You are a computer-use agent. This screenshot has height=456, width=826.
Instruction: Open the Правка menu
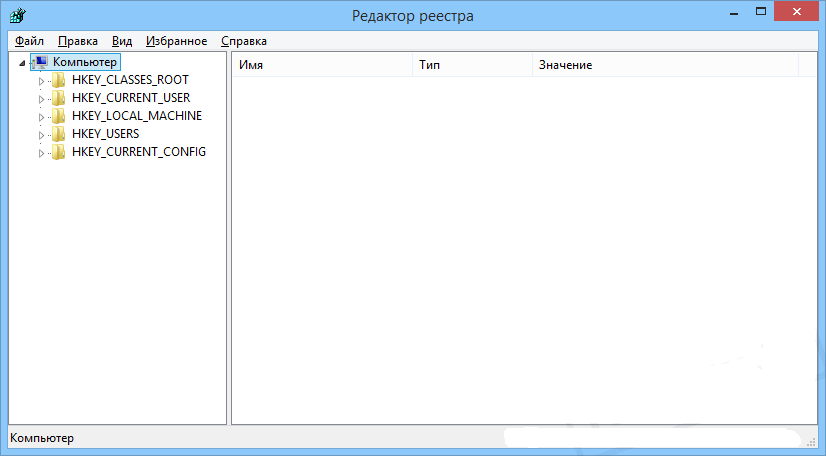pyautogui.click(x=78, y=41)
